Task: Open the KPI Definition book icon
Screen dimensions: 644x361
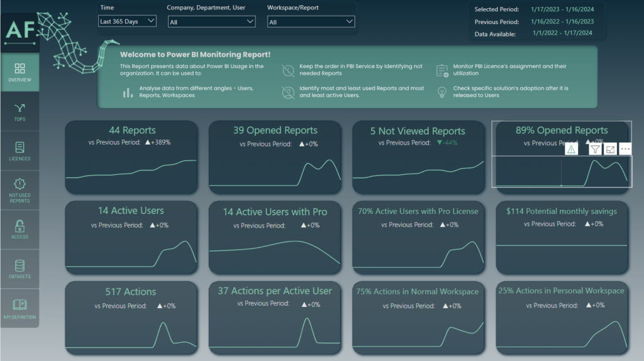Action: point(19,304)
